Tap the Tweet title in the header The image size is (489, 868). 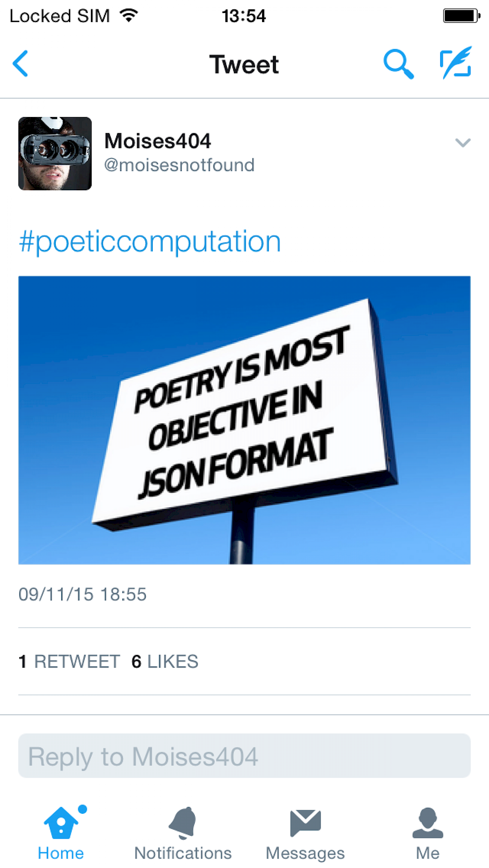point(244,64)
